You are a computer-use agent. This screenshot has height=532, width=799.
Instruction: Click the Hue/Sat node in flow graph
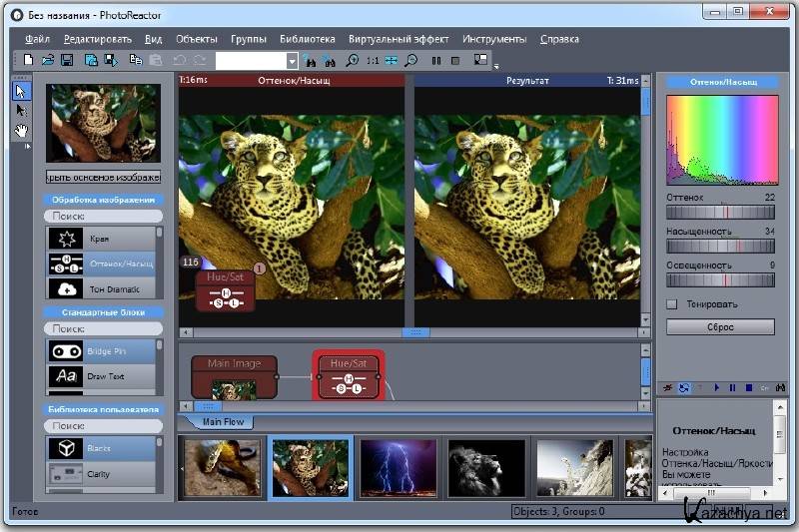coord(347,376)
